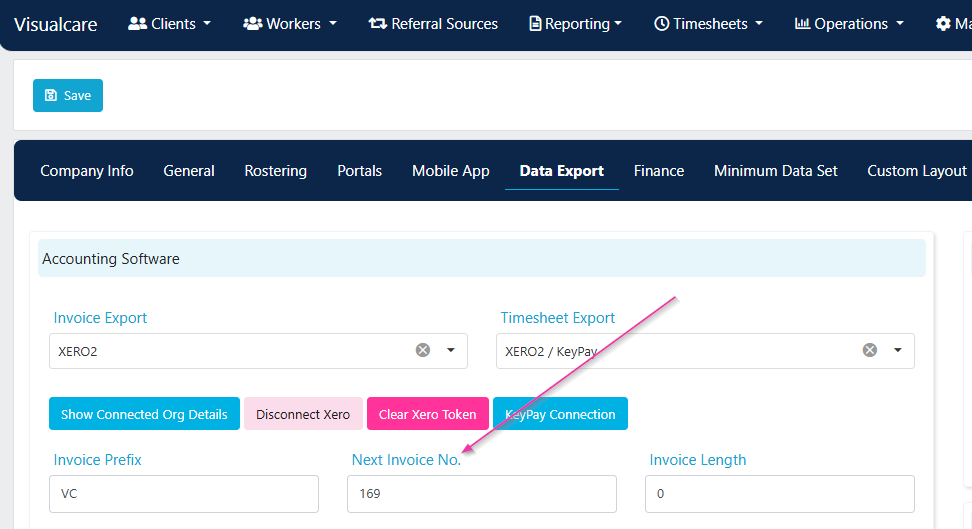Viewport: 972px width, 529px height.
Task: Click the Next Invoice No. field
Action: tap(482, 494)
